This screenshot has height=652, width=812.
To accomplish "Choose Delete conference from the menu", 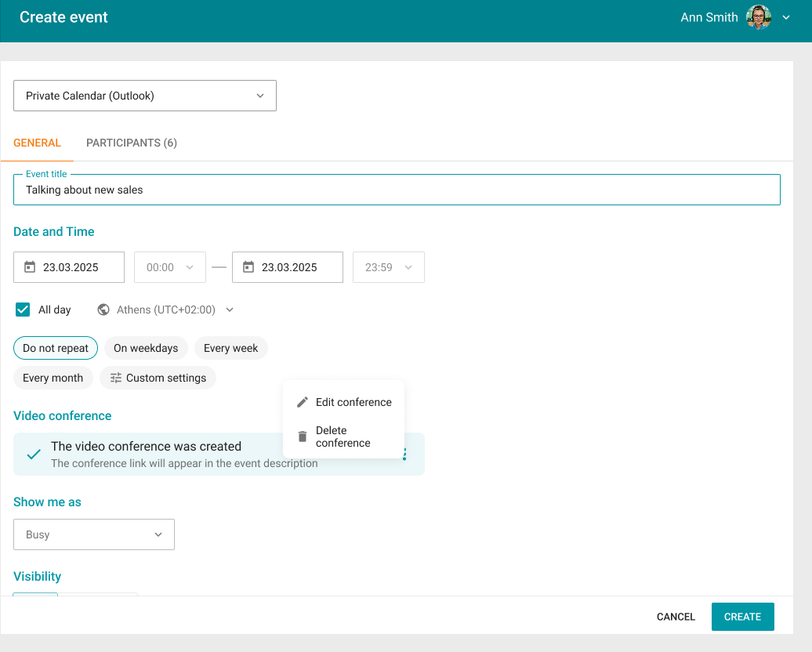I will (x=343, y=436).
